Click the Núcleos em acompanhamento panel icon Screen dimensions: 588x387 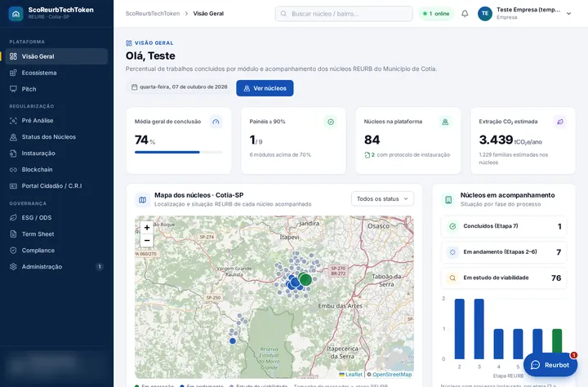coord(448,199)
